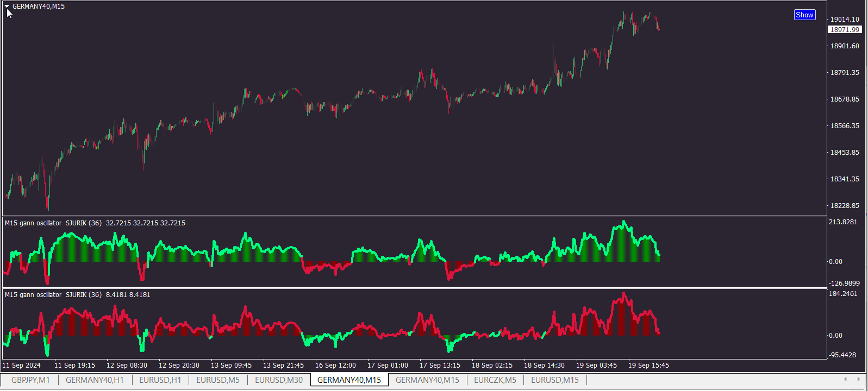
Task: Select the gann oscillator label showing 8.4181
Action: pyautogui.click(x=78, y=295)
